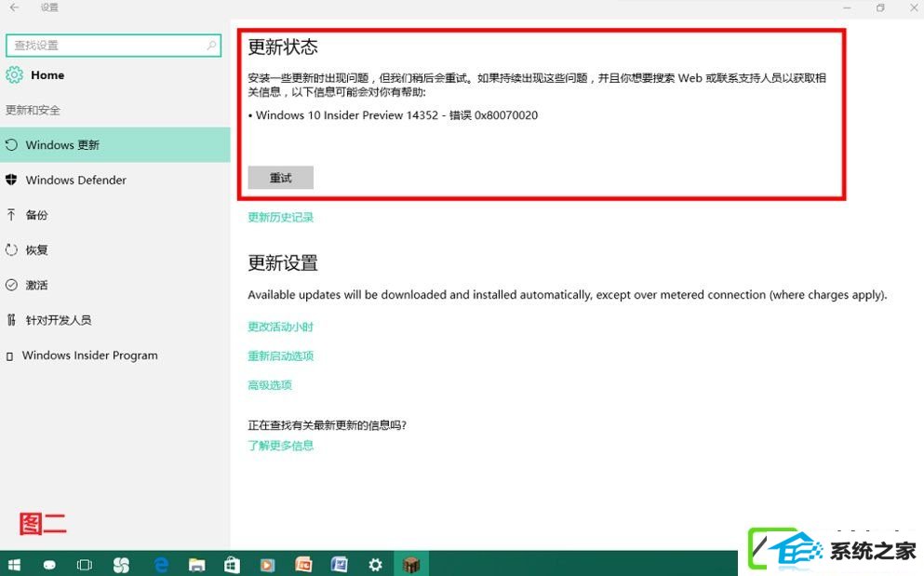Image resolution: width=924 pixels, height=576 pixels.
Task: Click the error 0x80070020 update line
Action: click(x=393, y=115)
